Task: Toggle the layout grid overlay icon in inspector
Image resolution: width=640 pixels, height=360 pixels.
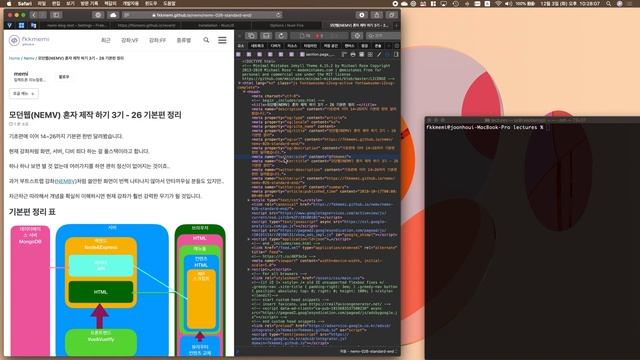Action: (x=370, y=54)
